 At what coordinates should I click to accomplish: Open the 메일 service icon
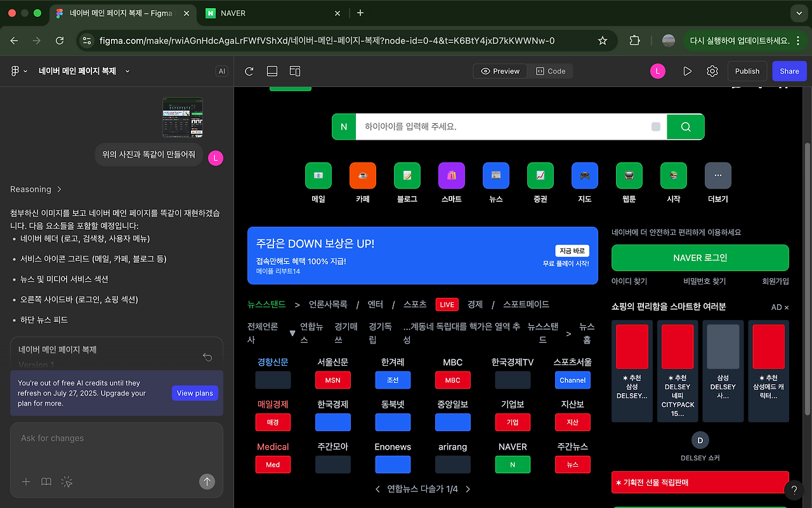318,176
